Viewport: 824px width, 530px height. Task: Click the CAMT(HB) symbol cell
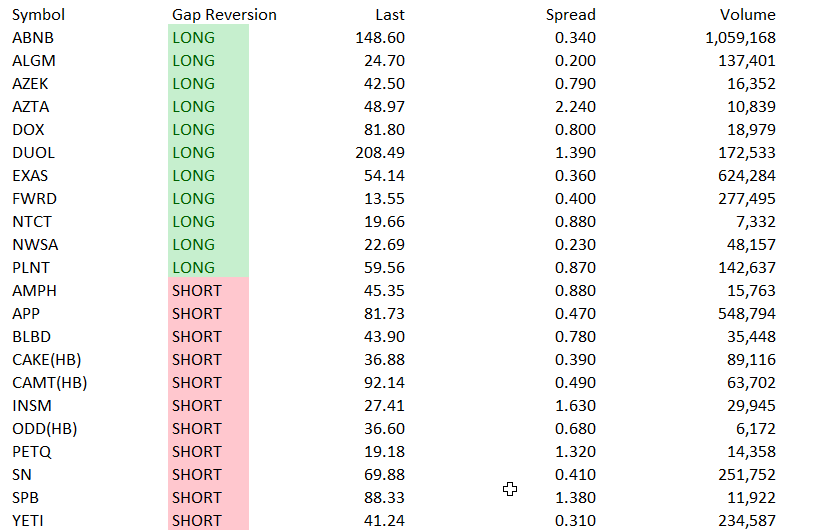pyautogui.click(x=50, y=383)
